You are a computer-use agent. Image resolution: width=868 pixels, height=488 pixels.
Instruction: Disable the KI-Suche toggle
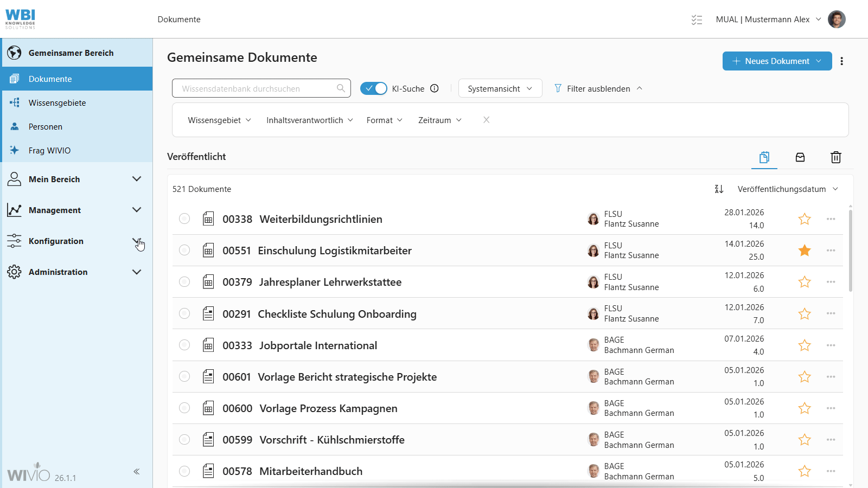[374, 88]
